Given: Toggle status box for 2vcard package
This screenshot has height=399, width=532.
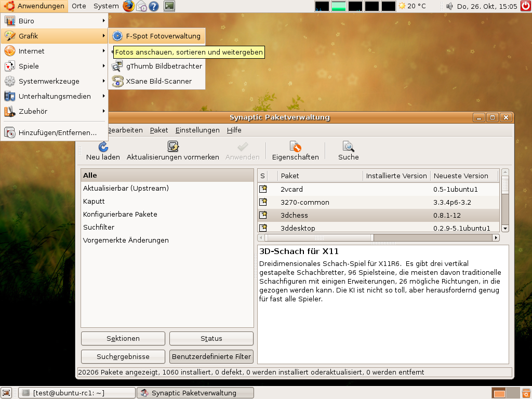Looking at the screenshot, I should tap(263, 189).
